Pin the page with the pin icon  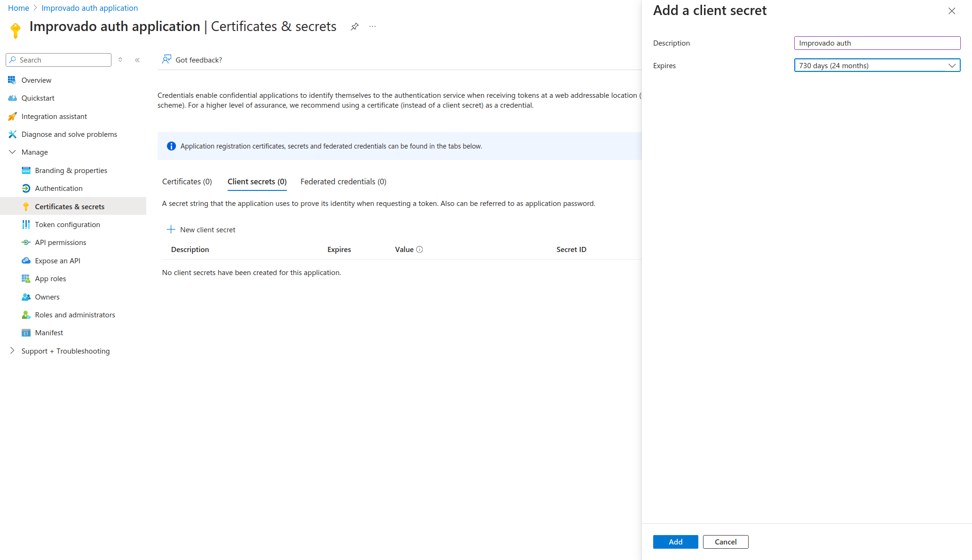point(355,27)
